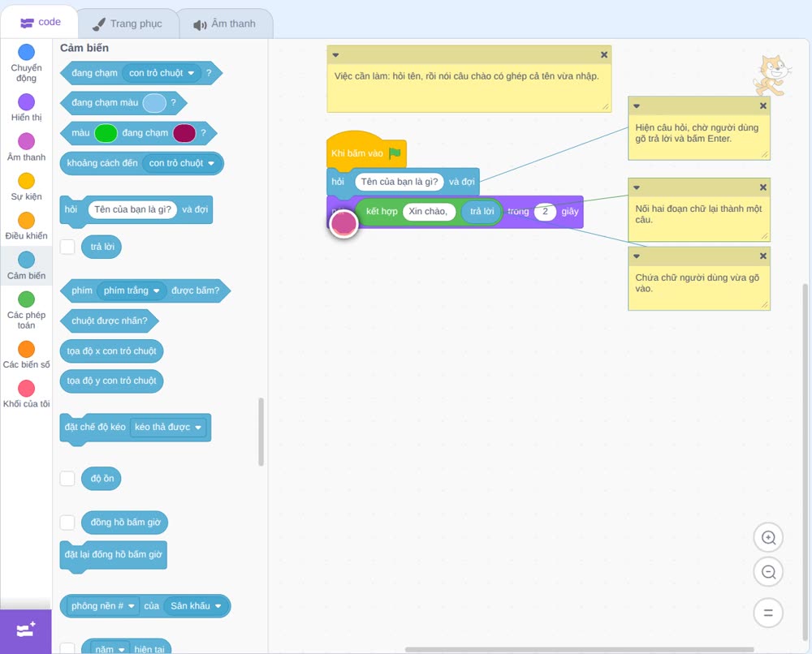
Task: Select the Chuyển động category circle
Action: coord(27,52)
